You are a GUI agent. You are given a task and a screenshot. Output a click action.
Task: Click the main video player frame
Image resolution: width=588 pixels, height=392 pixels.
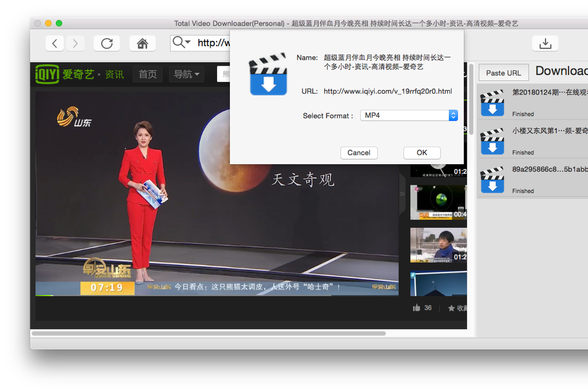click(x=217, y=194)
